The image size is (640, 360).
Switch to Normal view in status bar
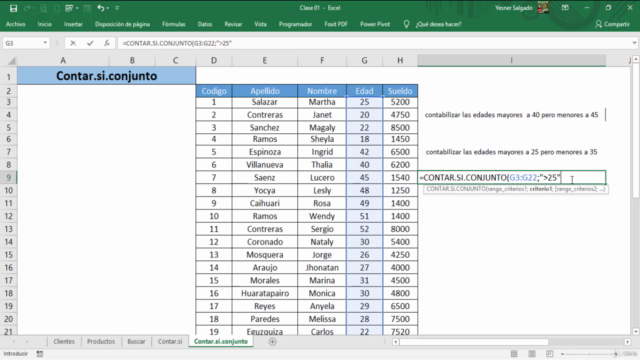[x=514, y=353]
